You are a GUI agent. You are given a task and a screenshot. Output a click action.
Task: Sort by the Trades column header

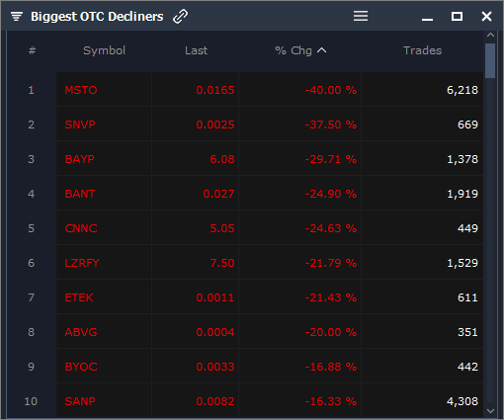pyautogui.click(x=422, y=50)
